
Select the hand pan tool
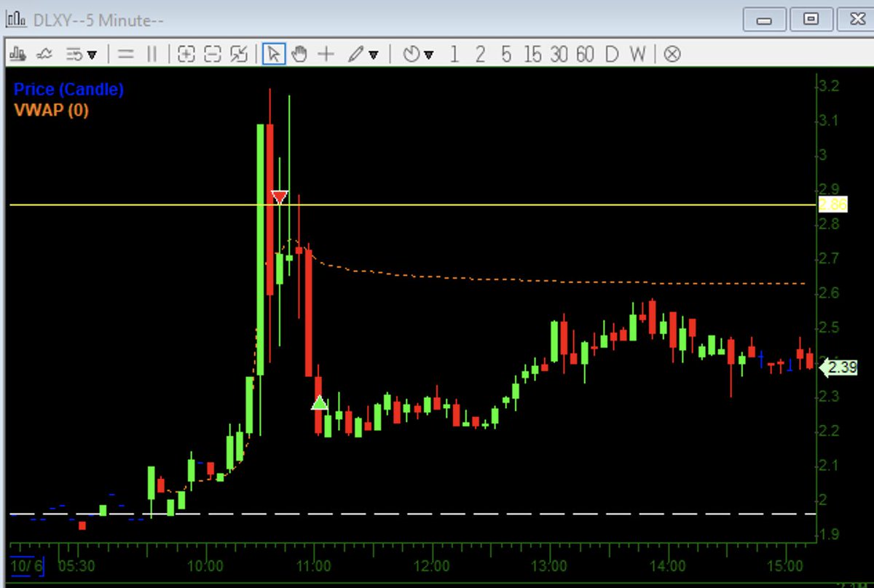(299, 54)
